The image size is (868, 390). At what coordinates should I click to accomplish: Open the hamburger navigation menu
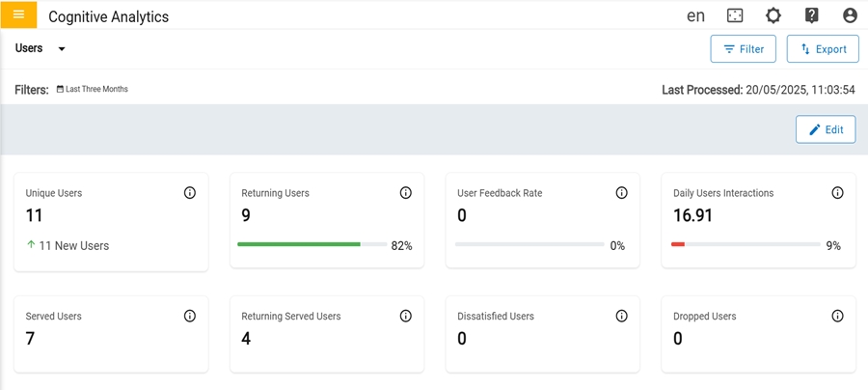point(19,15)
